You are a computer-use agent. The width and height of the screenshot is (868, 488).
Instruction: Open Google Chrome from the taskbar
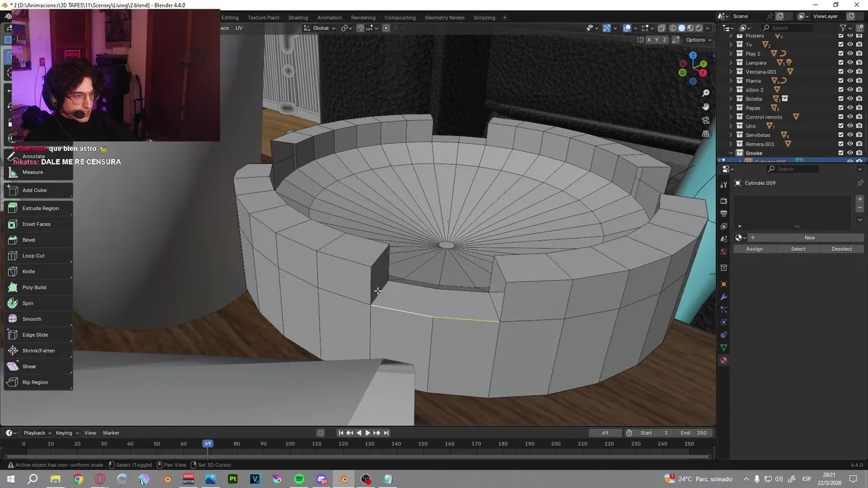point(78,479)
